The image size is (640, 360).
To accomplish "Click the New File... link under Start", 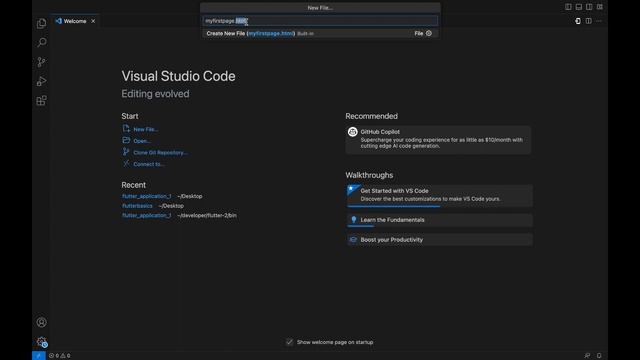I will point(146,129).
